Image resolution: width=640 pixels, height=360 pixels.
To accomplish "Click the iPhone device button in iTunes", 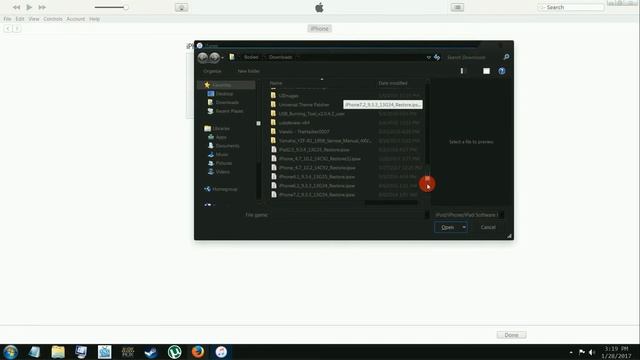I will coord(320,29).
